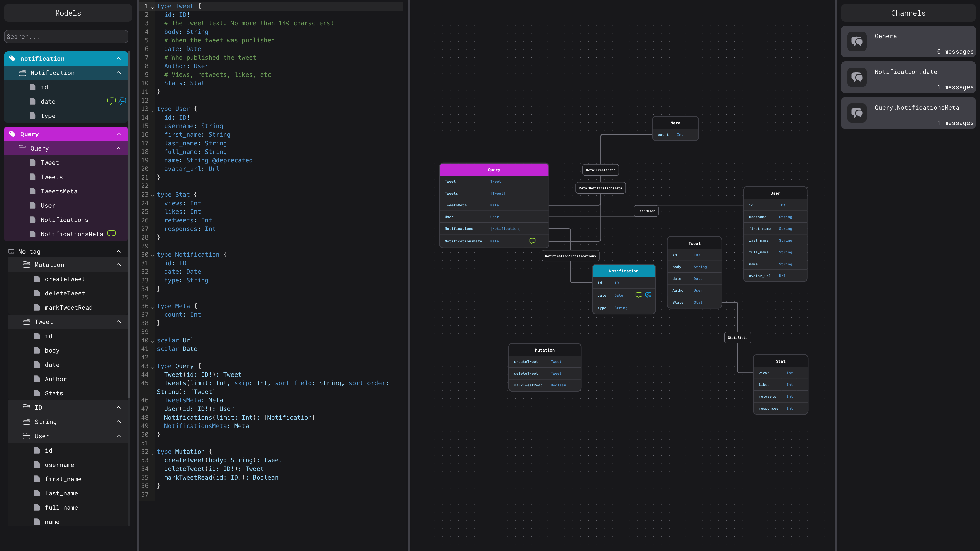The width and height of the screenshot is (980, 551).
Task: Click the User:User edge label
Action: (x=646, y=211)
